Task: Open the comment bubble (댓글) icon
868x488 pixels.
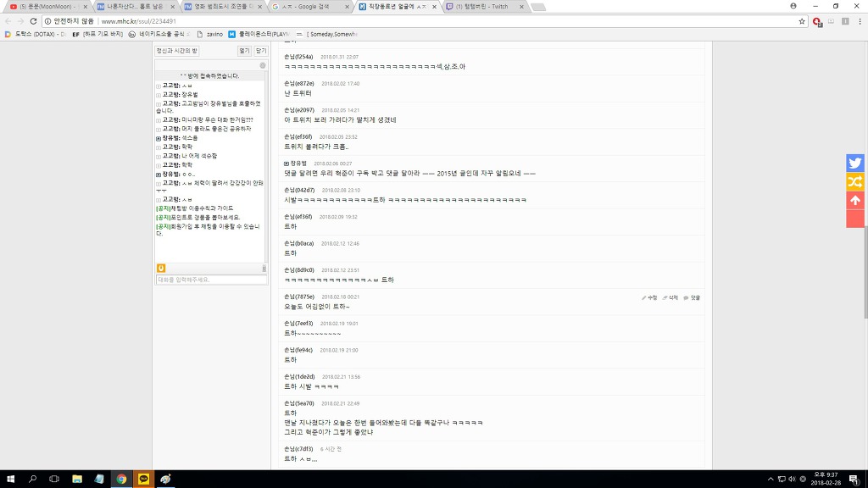Action: click(x=687, y=297)
